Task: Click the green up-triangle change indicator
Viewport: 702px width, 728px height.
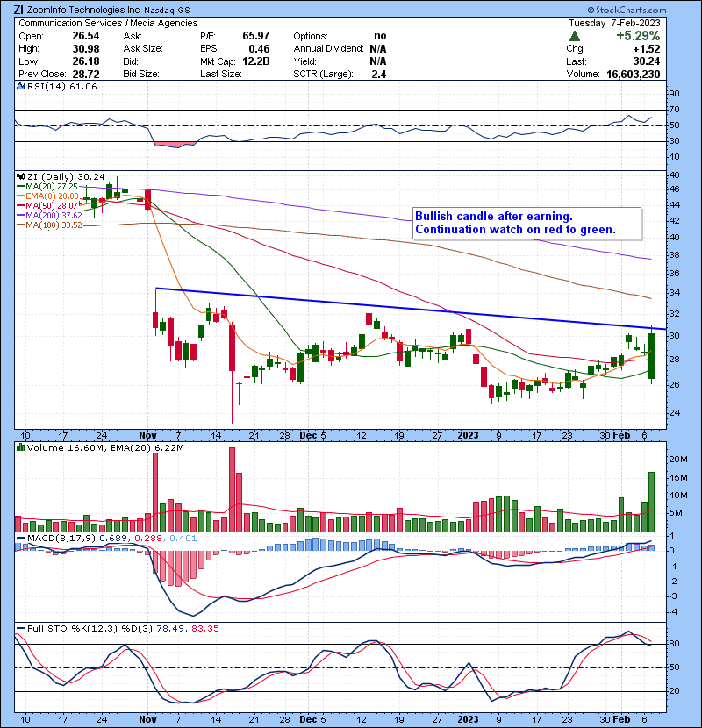Action: tap(574, 36)
